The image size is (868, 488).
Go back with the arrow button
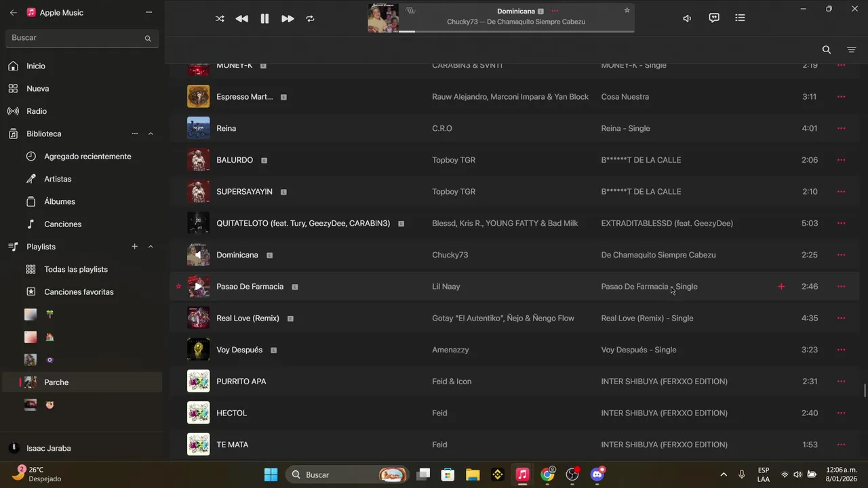point(14,12)
